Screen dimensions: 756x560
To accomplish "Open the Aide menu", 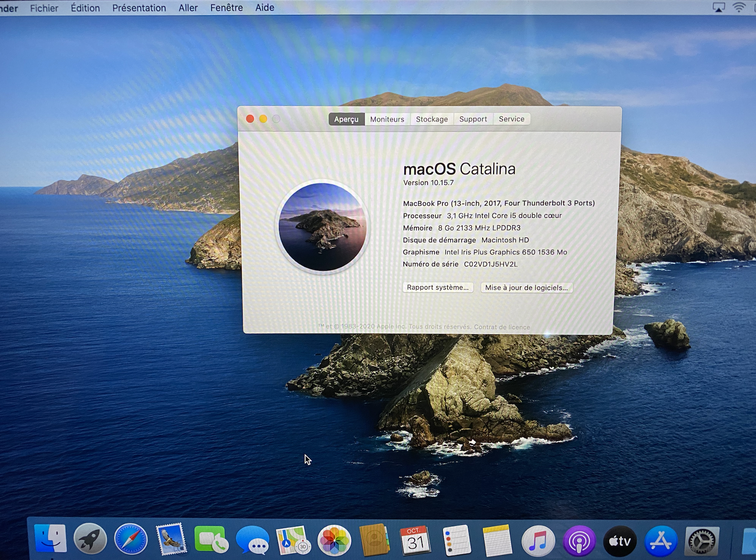I will pos(265,7).
